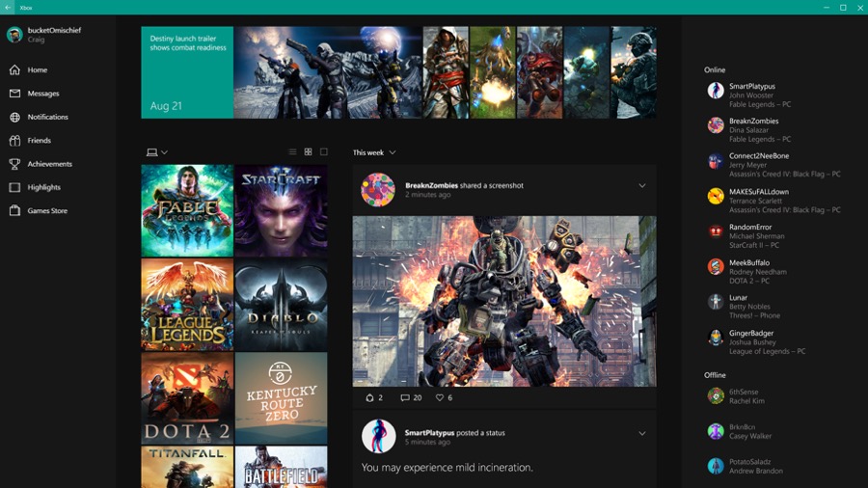Open the Kentucky Route Zero tile
This screenshot has width=868, height=488.
[281, 398]
